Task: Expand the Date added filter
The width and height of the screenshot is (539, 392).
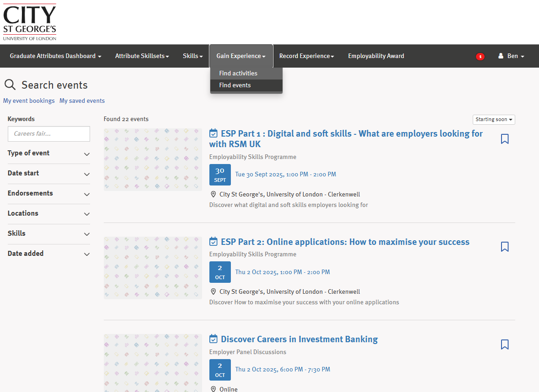Action: [x=49, y=254]
